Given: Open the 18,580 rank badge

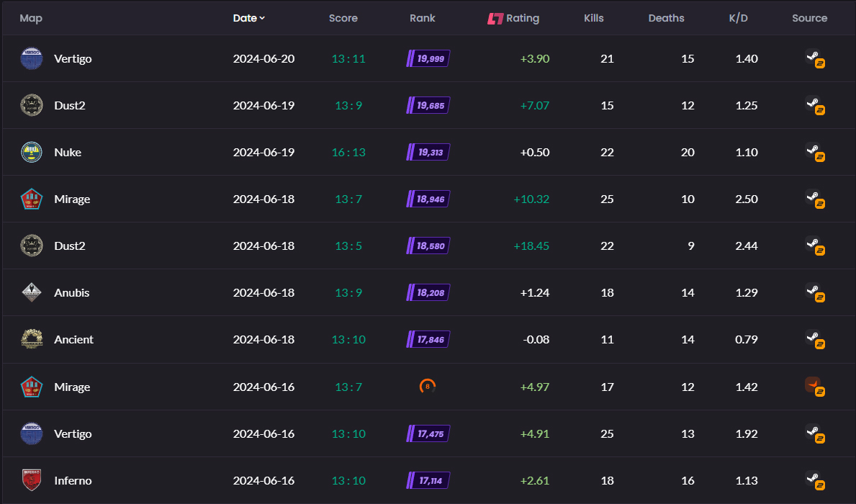Looking at the screenshot, I should click(428, 246).
